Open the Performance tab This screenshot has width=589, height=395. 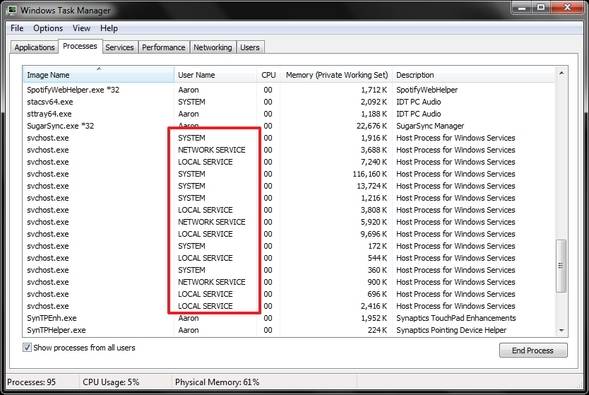click(163, 47)
